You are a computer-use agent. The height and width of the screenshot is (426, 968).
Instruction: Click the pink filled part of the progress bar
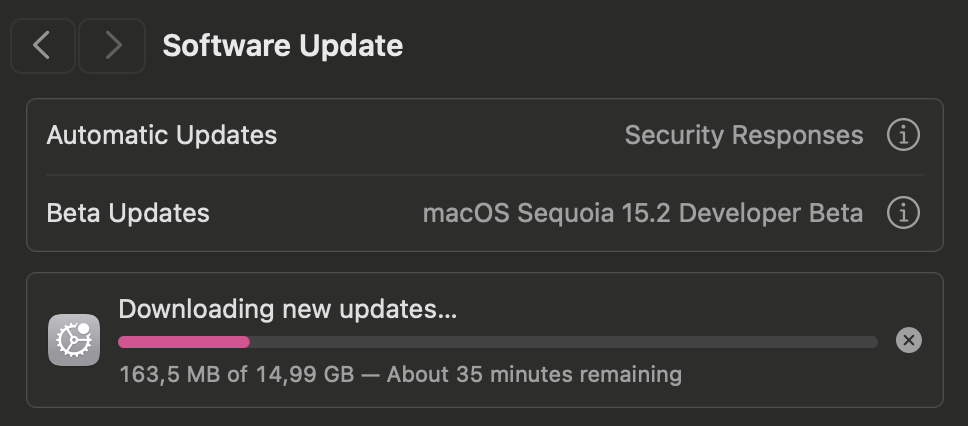pyautogui.click(x=184, y=342)
